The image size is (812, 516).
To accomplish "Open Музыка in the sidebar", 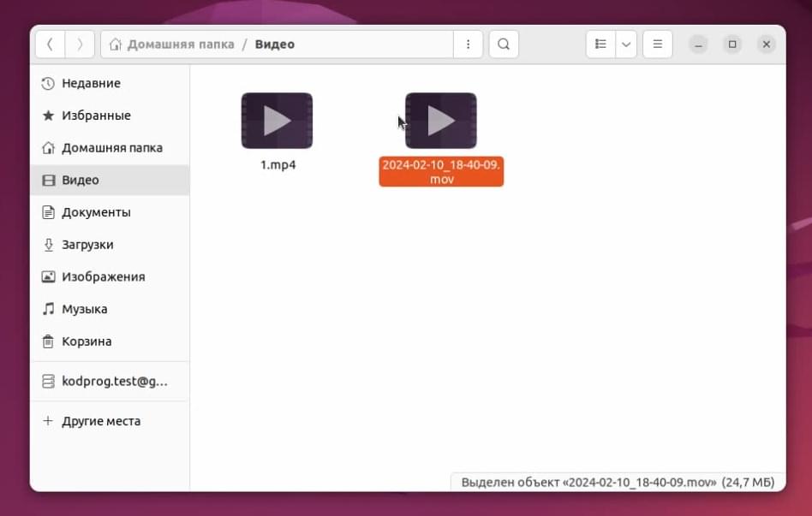I will 110,309.
